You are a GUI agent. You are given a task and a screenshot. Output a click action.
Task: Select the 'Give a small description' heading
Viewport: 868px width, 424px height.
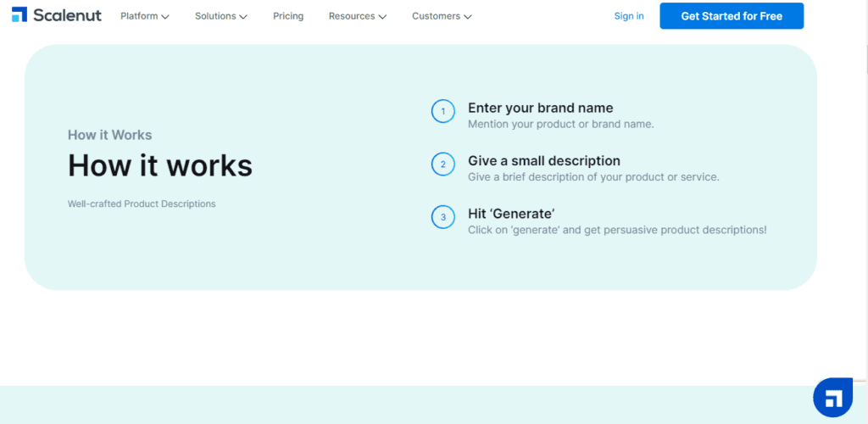(x=544, y=160)
